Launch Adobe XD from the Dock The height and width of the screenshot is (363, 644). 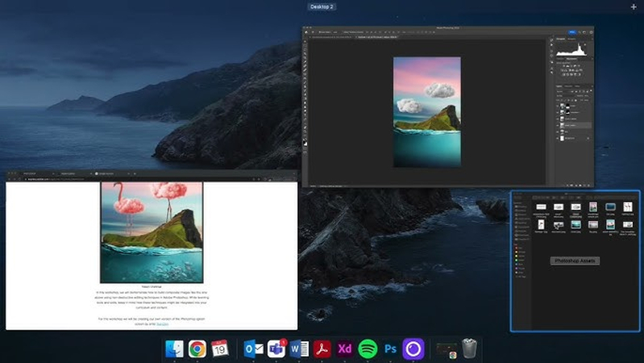[x=345, y=349]
